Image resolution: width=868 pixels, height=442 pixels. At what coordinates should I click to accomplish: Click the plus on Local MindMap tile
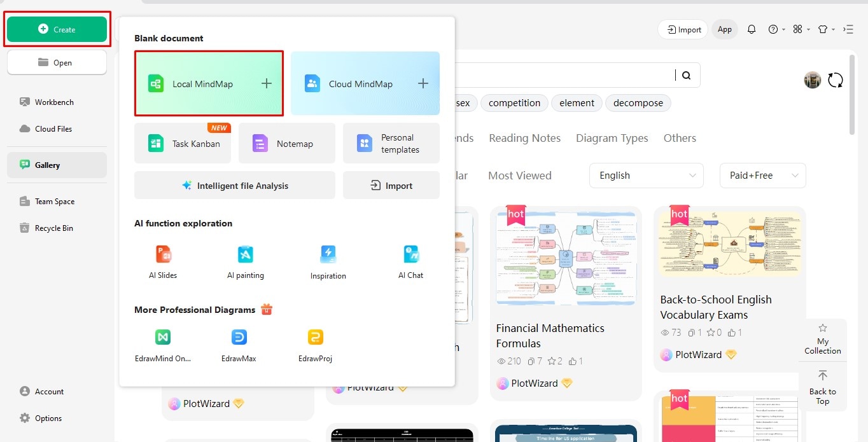pyautogui.click(x=267, y=83)
